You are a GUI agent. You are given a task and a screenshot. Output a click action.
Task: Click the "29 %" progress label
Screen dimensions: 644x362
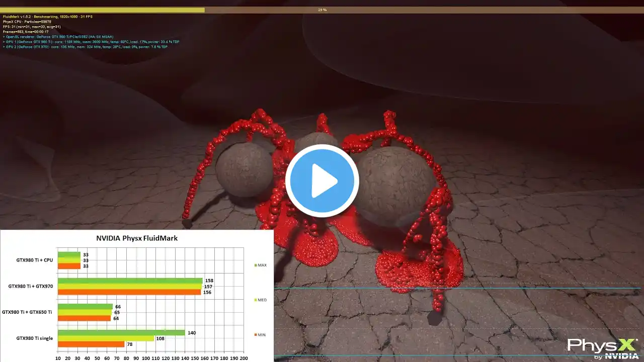[x=322, y=10]
